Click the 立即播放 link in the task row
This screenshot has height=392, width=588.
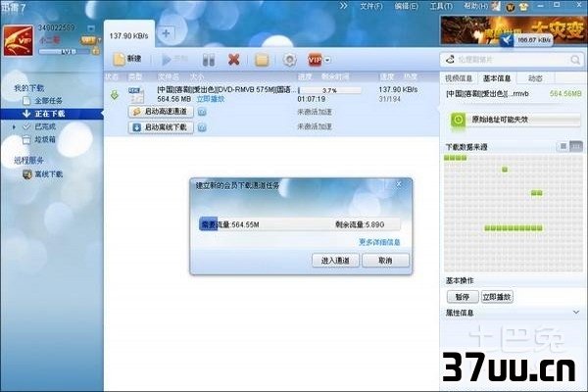[x=211, y=99]
